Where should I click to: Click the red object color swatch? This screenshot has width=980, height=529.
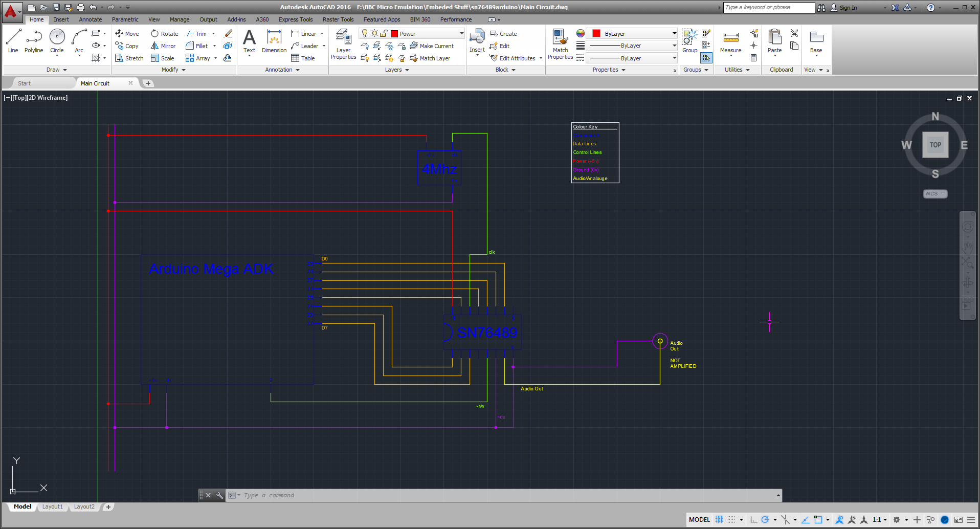[596, 34]
